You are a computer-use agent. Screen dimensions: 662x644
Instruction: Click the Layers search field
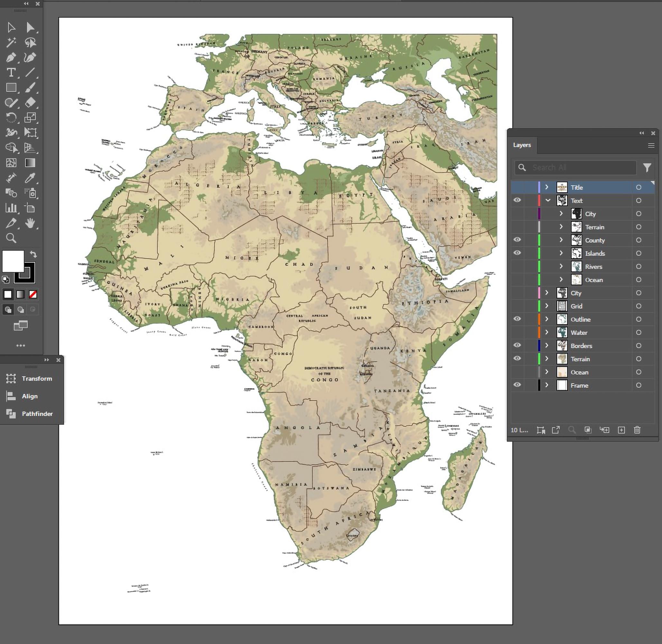[575, 167]
